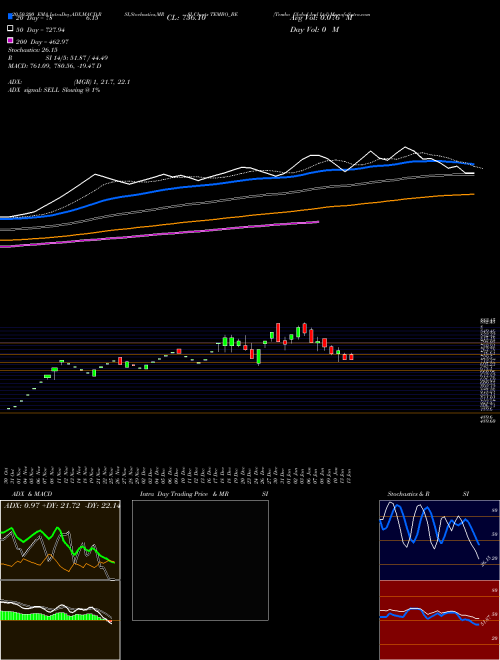
Task: Click the 'Avg Vol' value at top
Action: click(321, 18)
